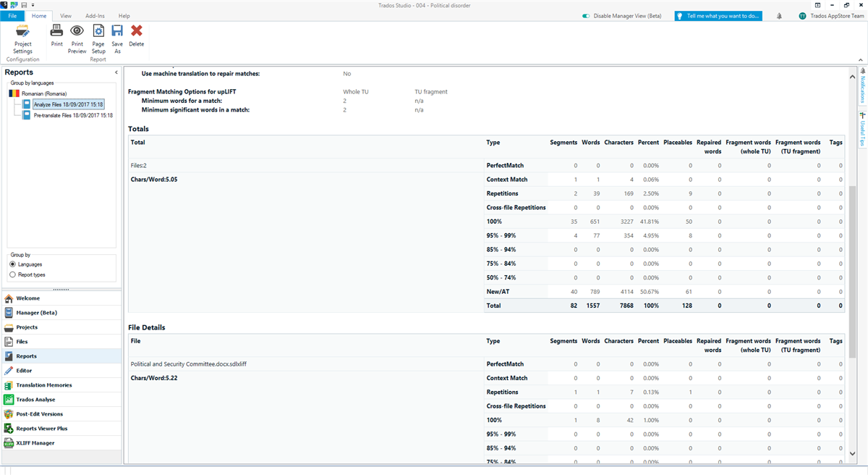Click Tell me what you want to do box
This screenshot has width=868, height=475.
tap(718, 16)
